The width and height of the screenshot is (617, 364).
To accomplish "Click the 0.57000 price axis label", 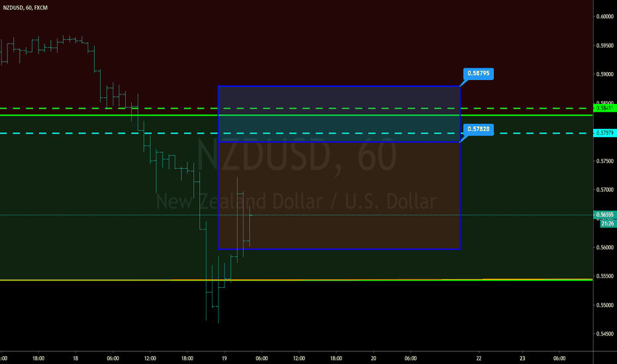I will (605, 190).
